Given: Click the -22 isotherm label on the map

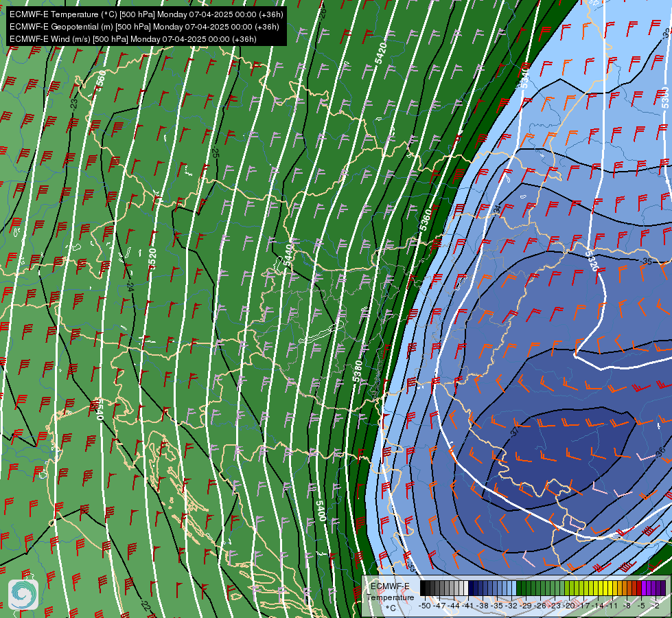Looking at the screenshot, I should [146, 606].
